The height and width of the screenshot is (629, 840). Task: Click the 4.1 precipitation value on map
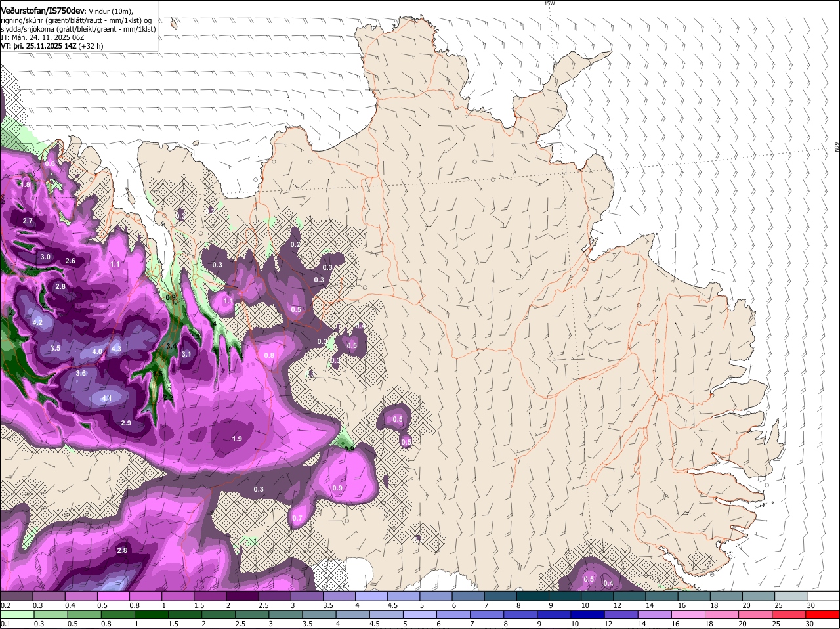(x=108, y=398)
